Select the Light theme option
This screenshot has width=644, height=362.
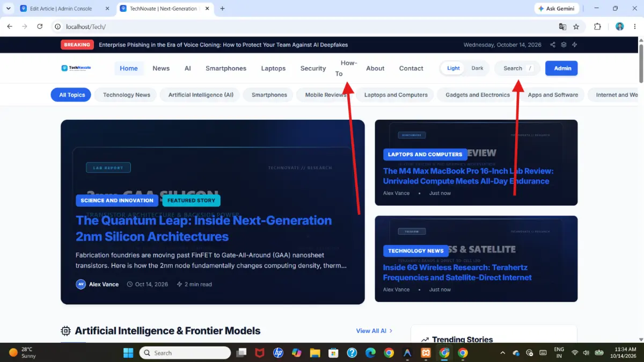pos(453,68)
